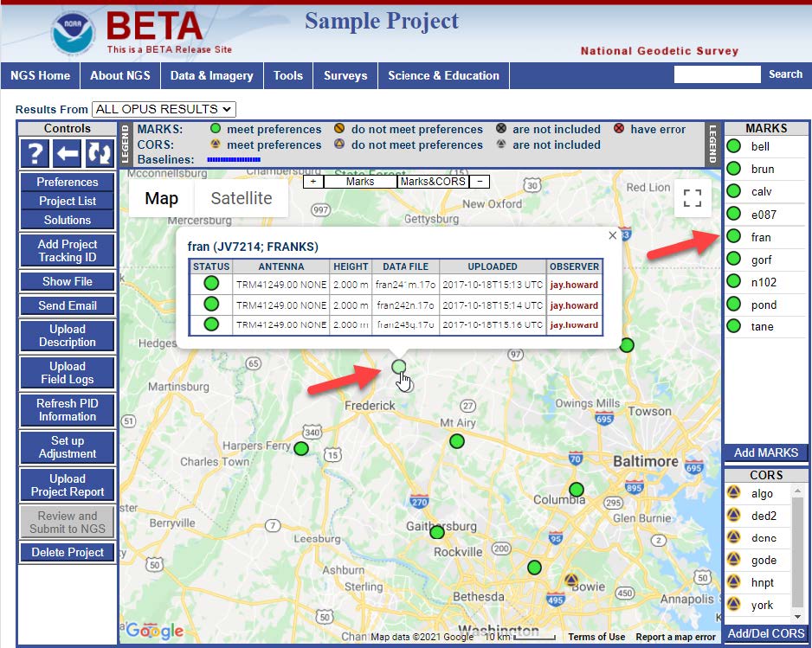Close the fran info popup
Viewport: 812px width, 648px height.
[x=613, y=235]
